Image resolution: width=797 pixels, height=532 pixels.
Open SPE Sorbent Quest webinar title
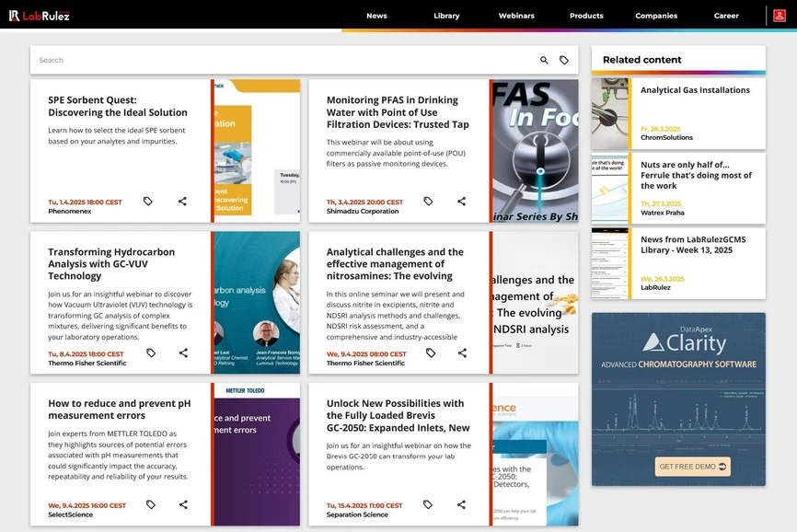pyautogui.click(x=118, y=106)
